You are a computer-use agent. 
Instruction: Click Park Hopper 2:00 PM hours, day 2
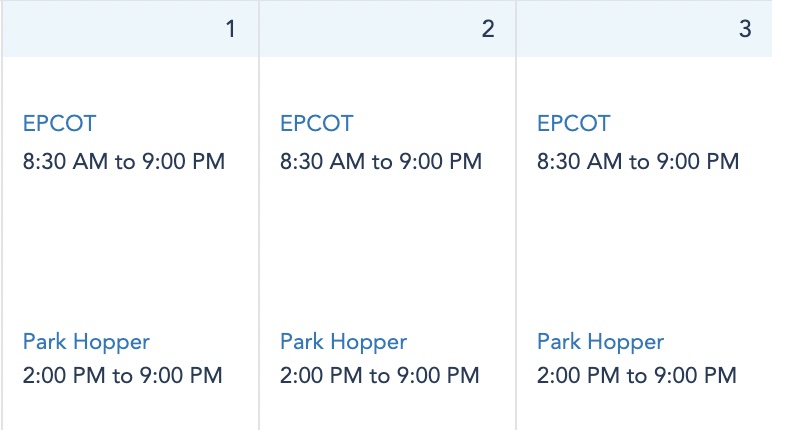(380, 377)
